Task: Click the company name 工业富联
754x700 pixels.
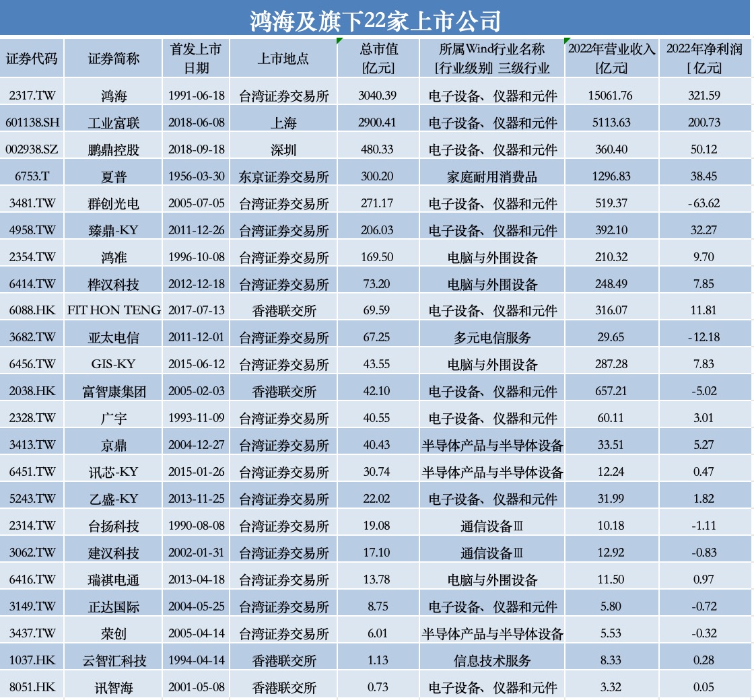Action: pos(114,123)
